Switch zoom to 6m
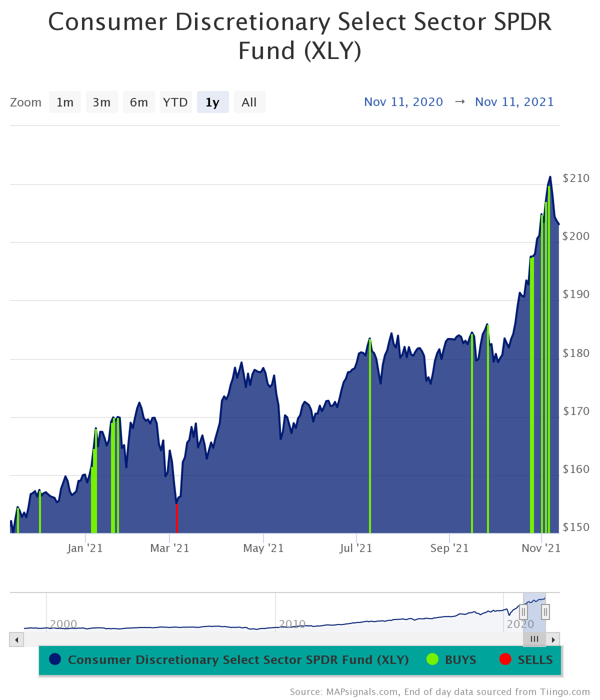Screen dimensions: 600x700 click(139, 102)
